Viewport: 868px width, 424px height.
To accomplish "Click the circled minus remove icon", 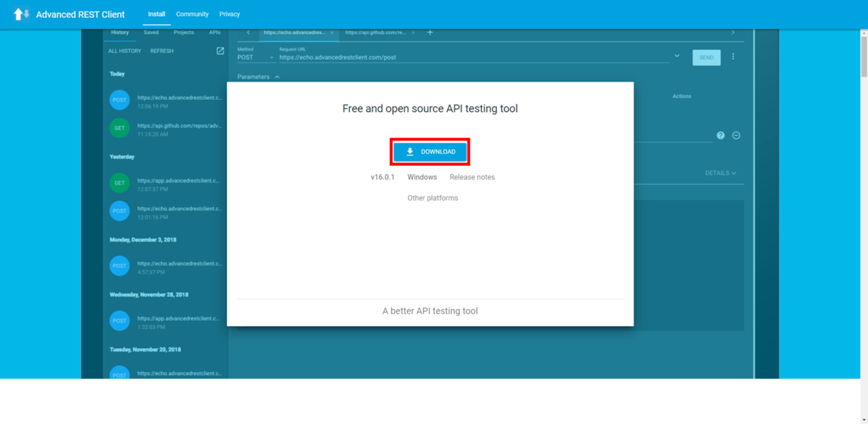I will (x=736, y=135).
